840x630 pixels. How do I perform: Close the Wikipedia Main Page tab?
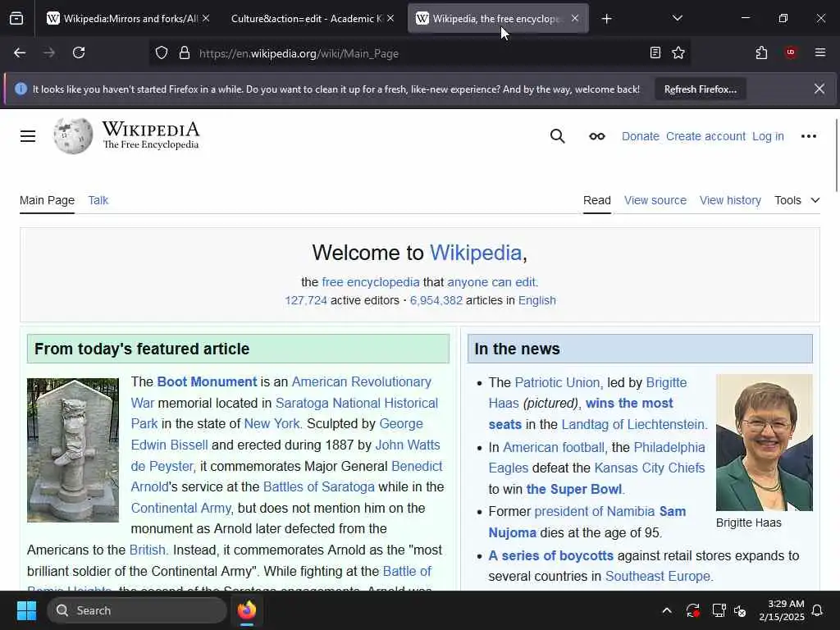coord(575,18)
